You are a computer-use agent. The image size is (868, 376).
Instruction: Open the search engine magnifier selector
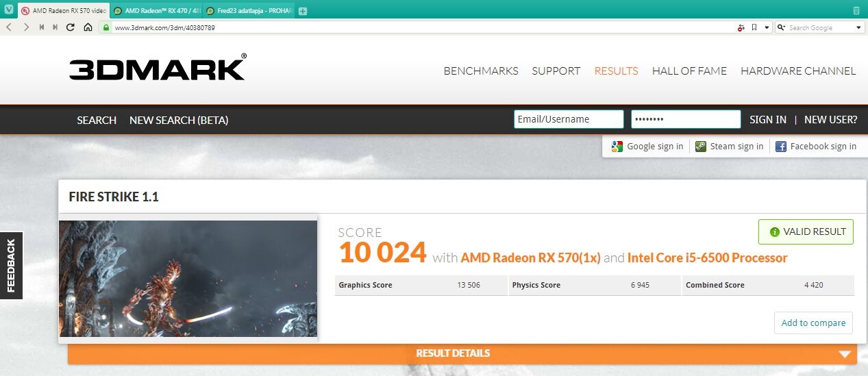[x=782, y=27]
